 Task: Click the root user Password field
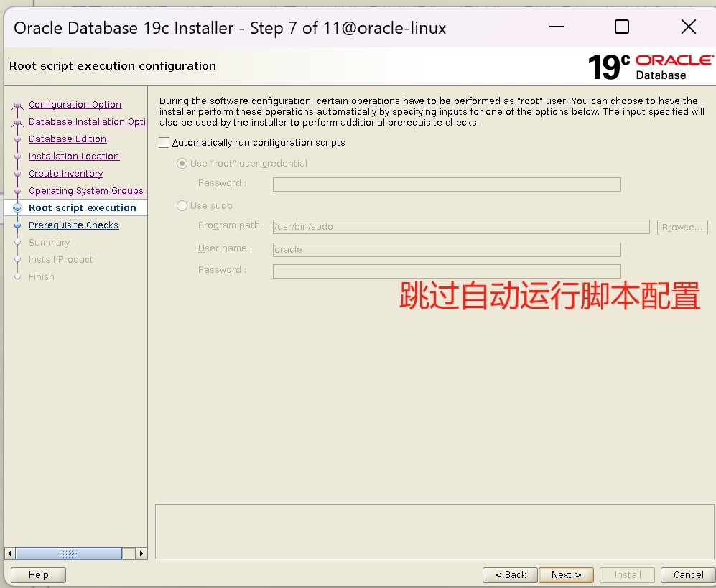point(447,185)
